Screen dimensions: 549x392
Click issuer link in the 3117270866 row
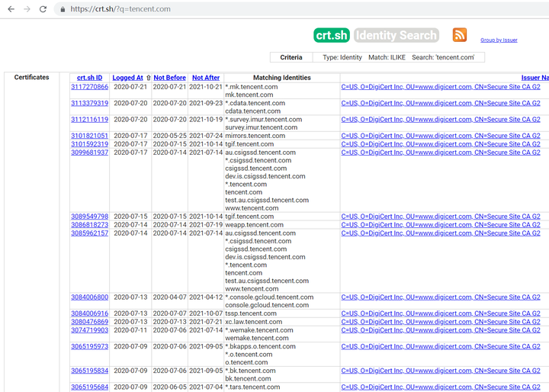pyautogui.click(x=441, y=87)
